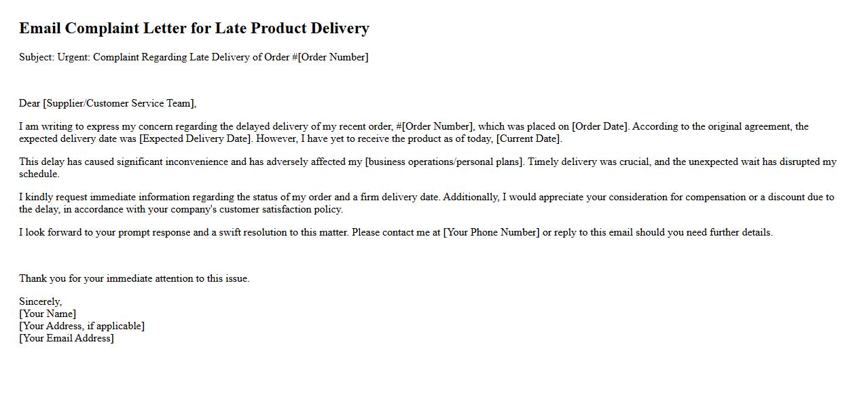Click the "[Your Email Address]" line
The width and height of the screenshot is (868, 408).
pyautogui.click(x=67, y=338)
